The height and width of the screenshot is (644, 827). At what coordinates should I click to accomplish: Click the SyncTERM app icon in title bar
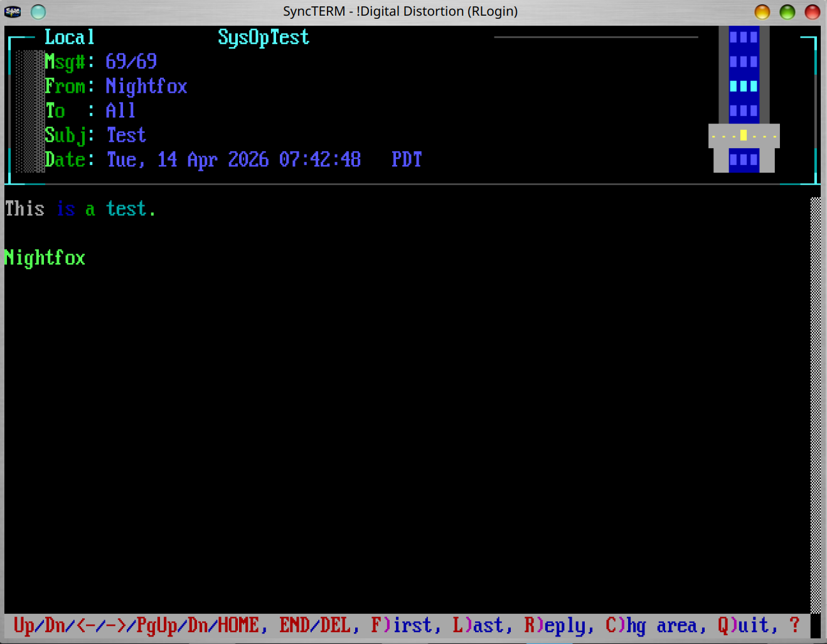pos(13,11)
